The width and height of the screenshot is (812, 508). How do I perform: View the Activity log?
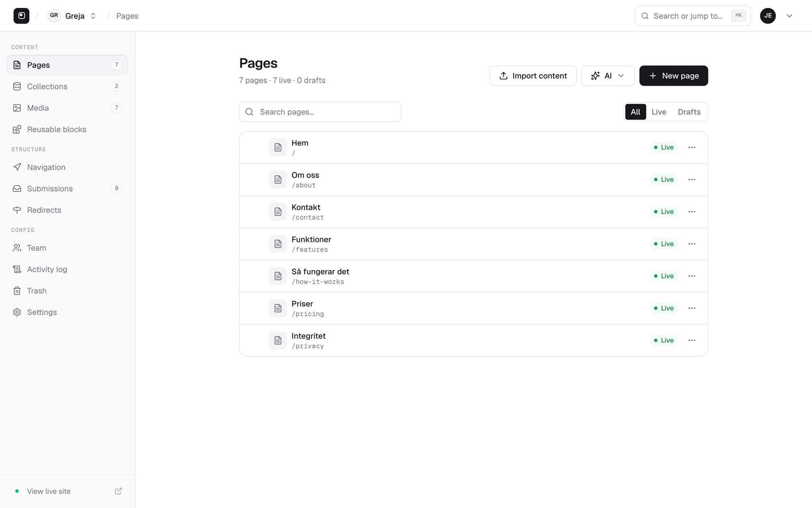coord(67,269)
